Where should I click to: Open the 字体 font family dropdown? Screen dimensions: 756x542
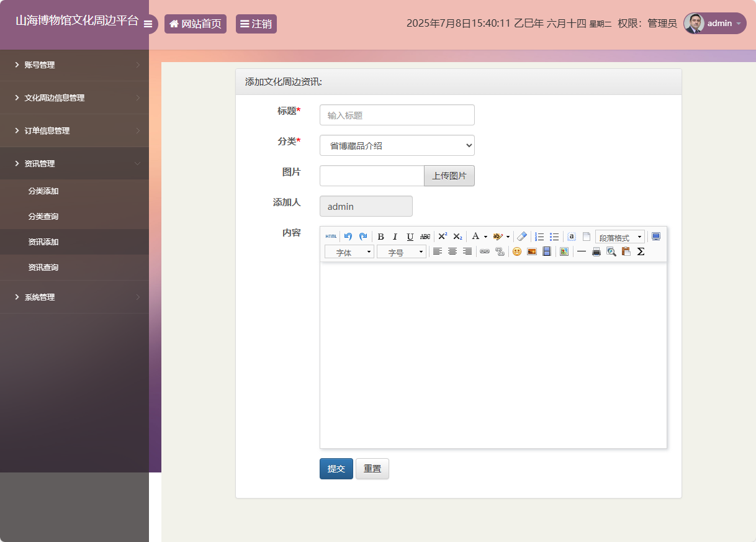click(x=349, y=251)
